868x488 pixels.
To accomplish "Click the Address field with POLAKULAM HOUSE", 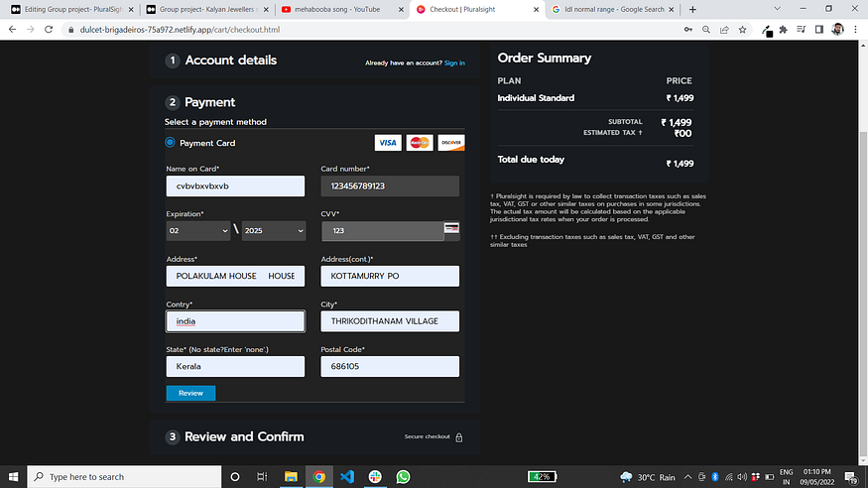I will click(235, 276).
